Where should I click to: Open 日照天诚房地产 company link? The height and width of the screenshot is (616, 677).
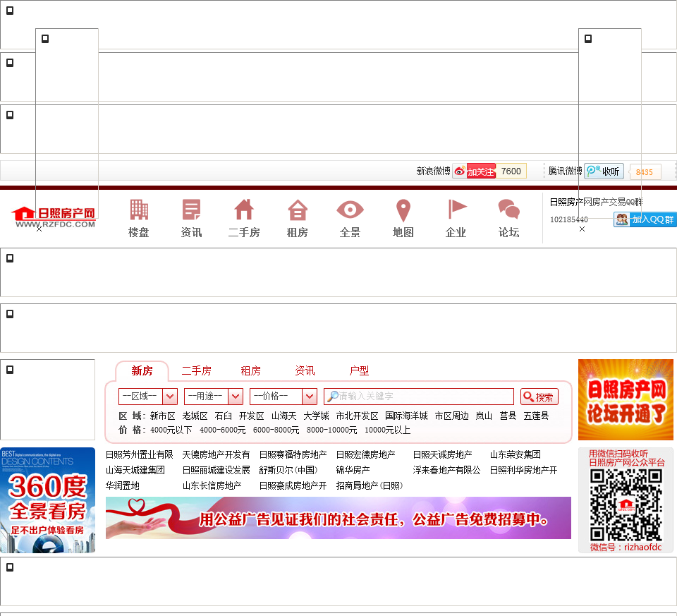(443, 455)
